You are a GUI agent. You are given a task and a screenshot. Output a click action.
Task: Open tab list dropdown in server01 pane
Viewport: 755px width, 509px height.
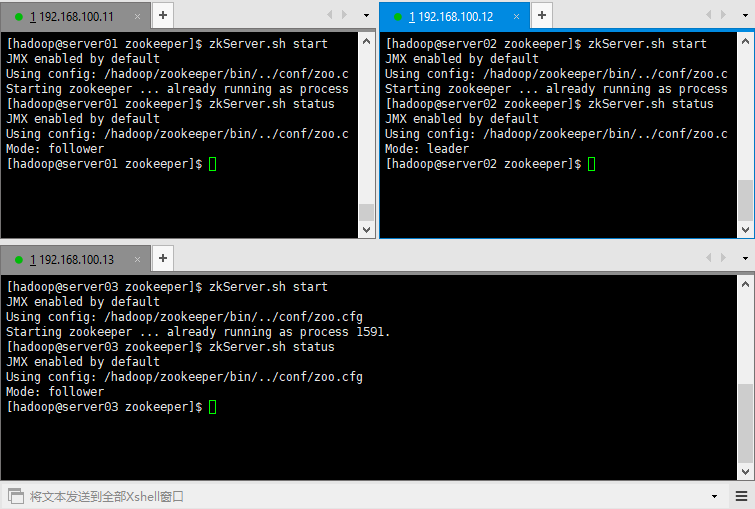(x=366, y=15)
